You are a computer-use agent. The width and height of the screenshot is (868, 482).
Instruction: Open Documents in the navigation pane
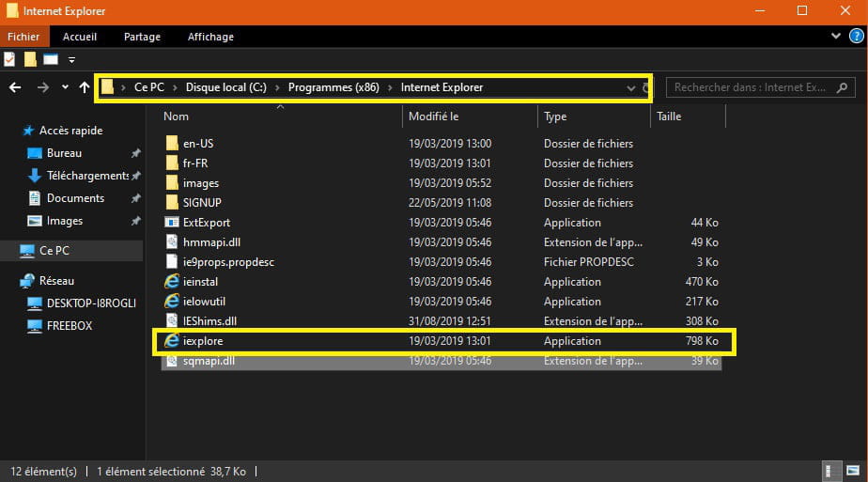point(75,198)
